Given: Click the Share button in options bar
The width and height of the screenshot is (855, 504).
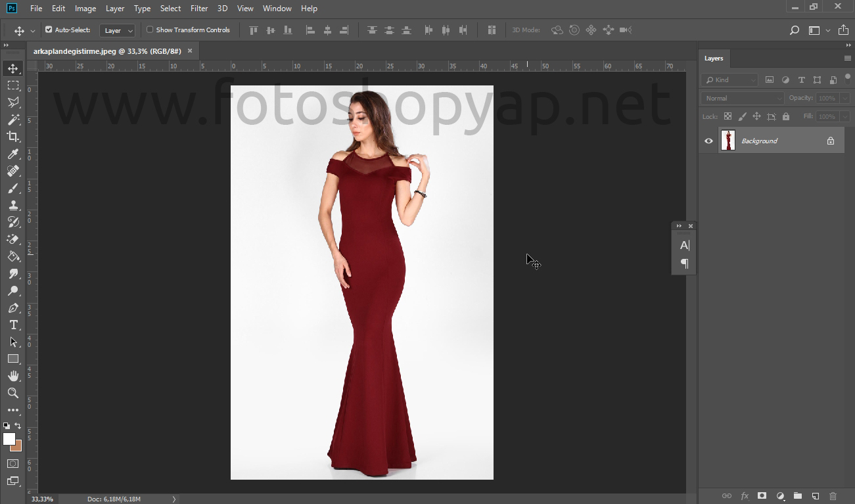Looking at the screenshot, I should [x=843, y=30].
